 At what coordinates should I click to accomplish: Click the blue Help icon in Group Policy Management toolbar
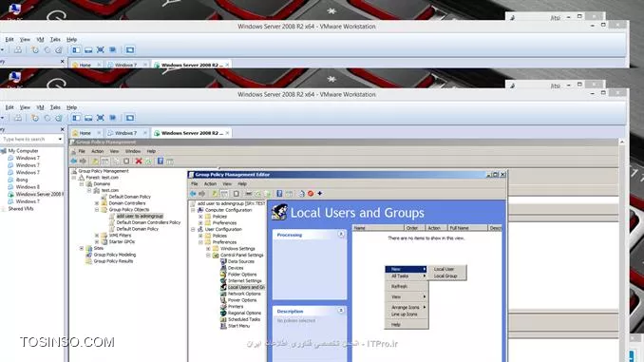(161, 162)
